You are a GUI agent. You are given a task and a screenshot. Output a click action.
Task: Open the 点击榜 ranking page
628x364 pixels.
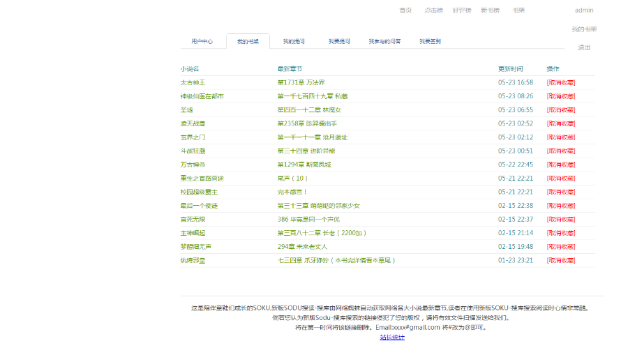click(x=433, y=10)
